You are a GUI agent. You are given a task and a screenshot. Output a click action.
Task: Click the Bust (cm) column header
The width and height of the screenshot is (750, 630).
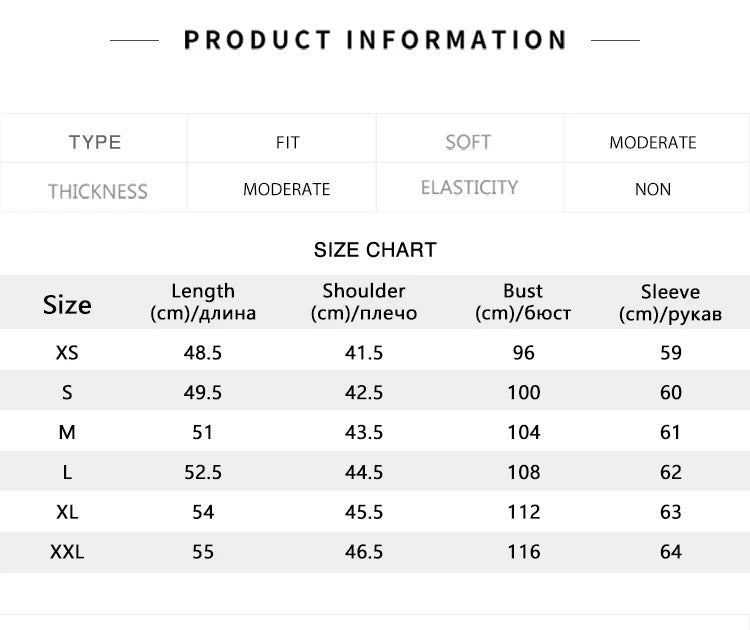pyautogui.click(x=523, y=302)
